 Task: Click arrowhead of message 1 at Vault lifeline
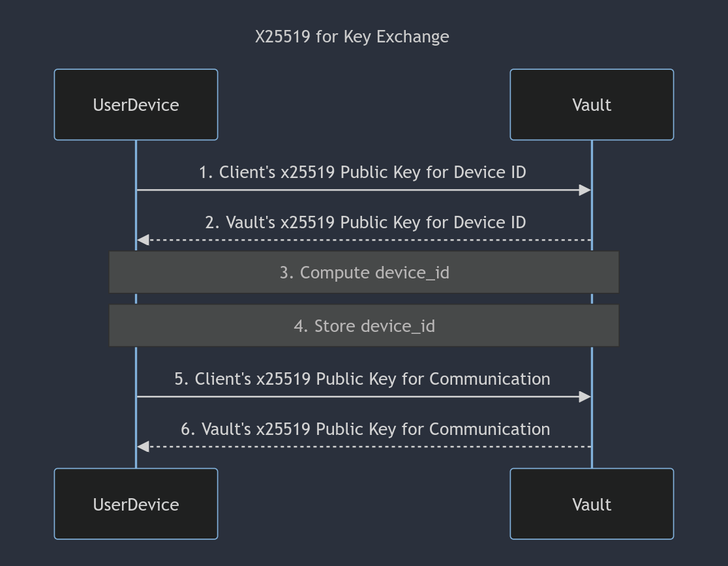coord(585,190)
